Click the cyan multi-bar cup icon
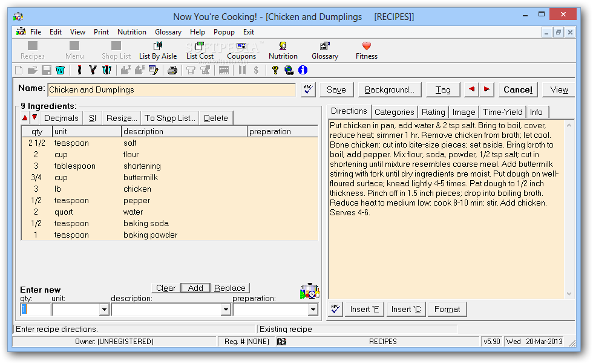The width and height of the screenshot is (593, 364). 107,70
